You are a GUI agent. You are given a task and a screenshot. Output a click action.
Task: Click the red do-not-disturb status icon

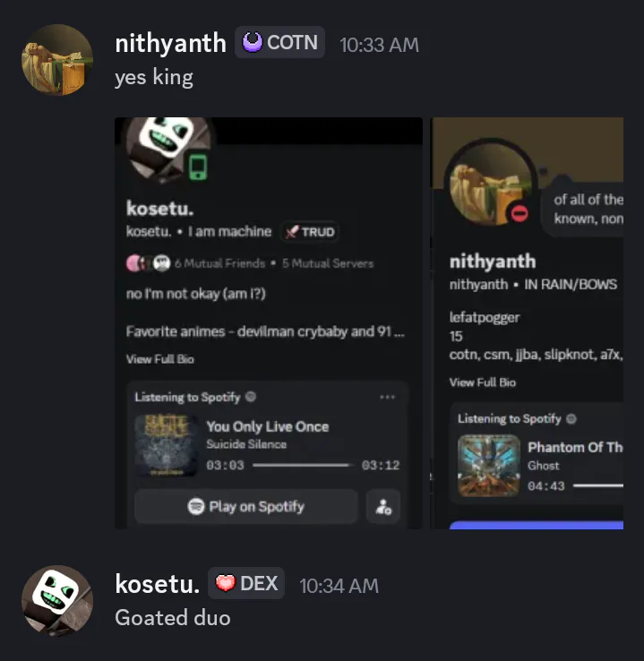pyautogui.click(x=519, y=213)
